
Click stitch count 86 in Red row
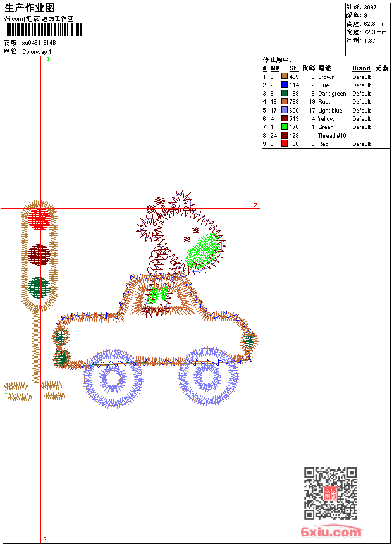tap(295, 144)
